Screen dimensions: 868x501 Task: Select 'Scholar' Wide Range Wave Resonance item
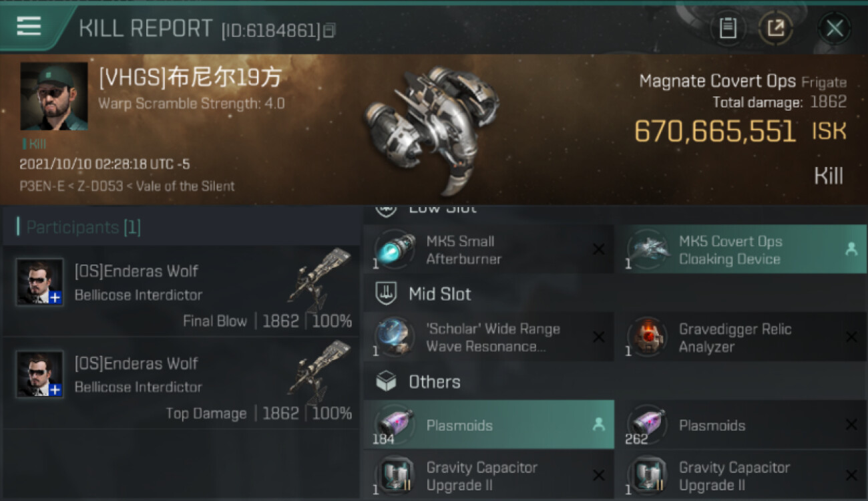click(488, 337)
